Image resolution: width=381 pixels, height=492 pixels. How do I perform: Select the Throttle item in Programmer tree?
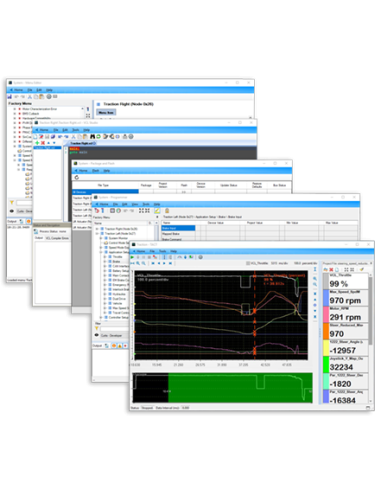(117, 257)
